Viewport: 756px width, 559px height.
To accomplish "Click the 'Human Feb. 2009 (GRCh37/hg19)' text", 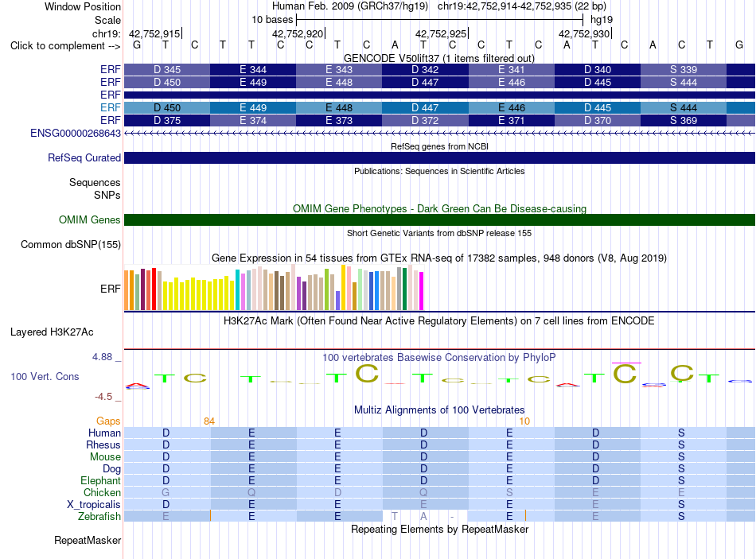I will pyautogui.click(x=350, y=6).
